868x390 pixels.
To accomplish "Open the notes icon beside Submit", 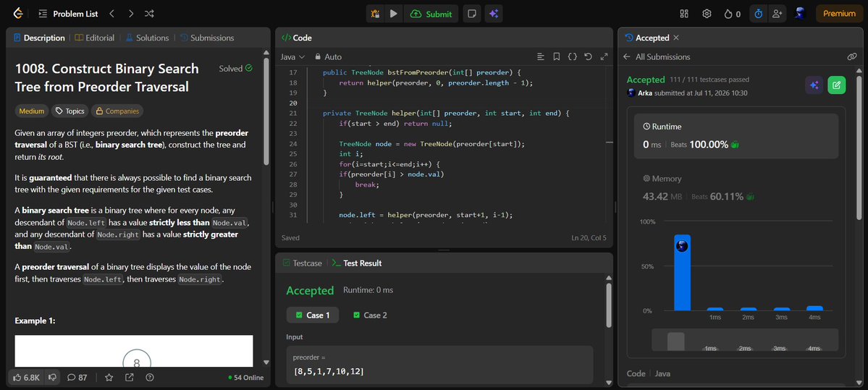I will (x=471, y=14).
